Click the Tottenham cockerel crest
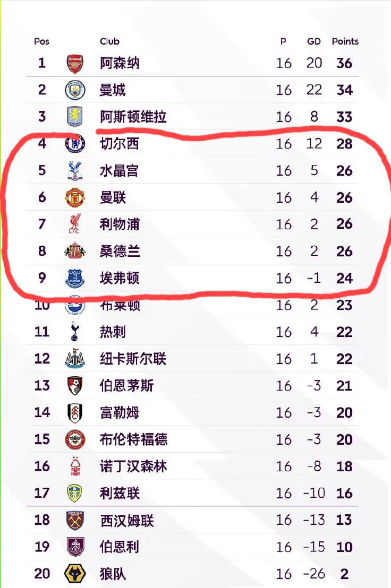Image resolution: width=391 pixels, height=588 pixels. tap(75, 332)
